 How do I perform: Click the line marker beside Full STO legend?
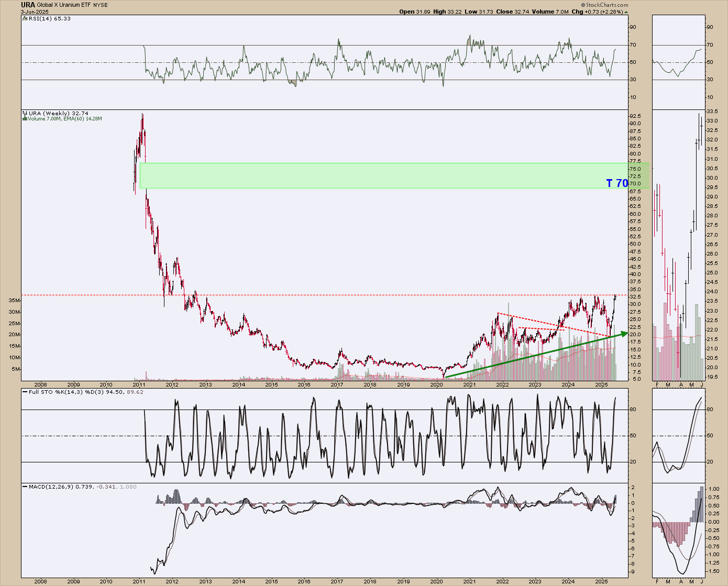[25, 392]
